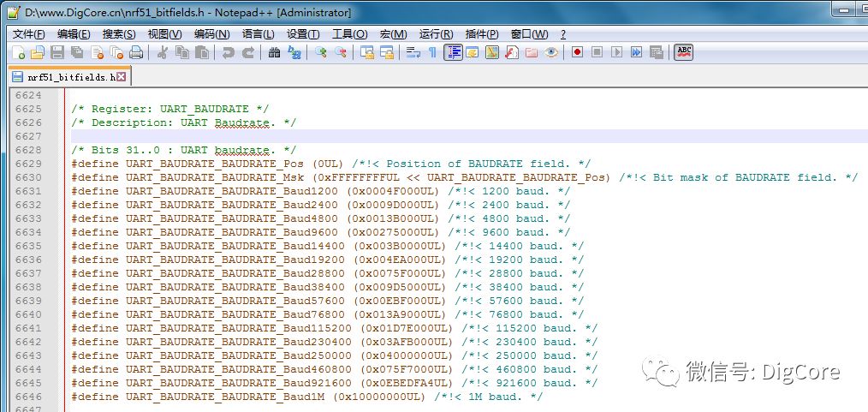Open the 文件(F) menu
The height and width of the screenshot is (412, 868).
click(29, 34)
